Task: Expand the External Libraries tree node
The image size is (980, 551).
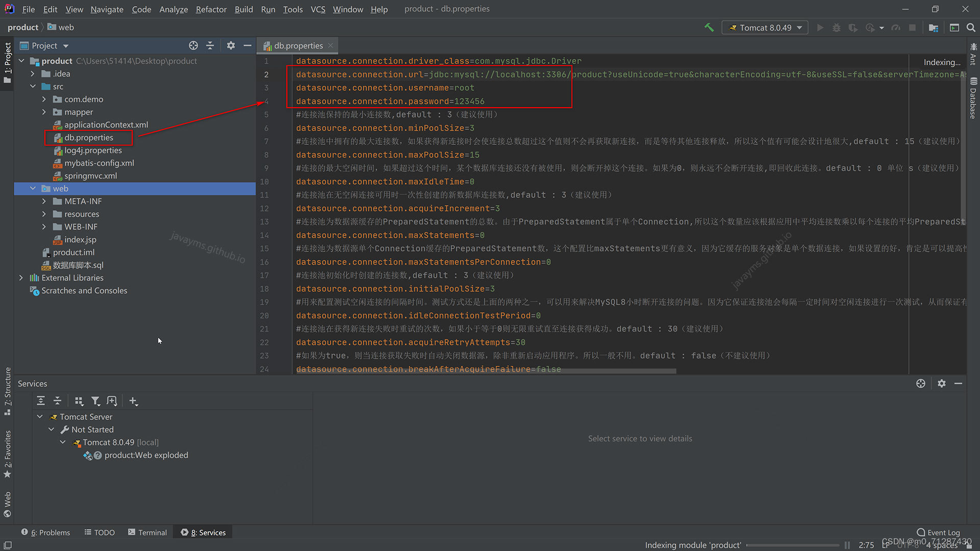Action: [21, 278]
